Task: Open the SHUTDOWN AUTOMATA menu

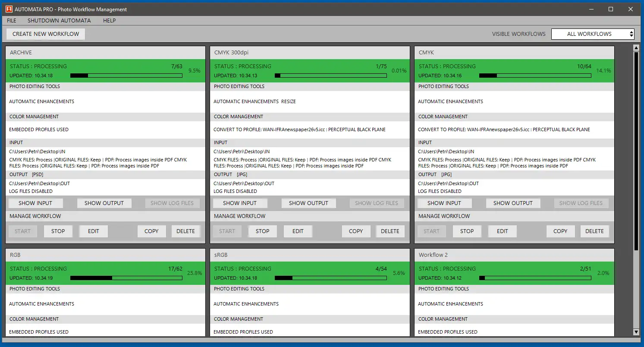Action: coord(59,20)
